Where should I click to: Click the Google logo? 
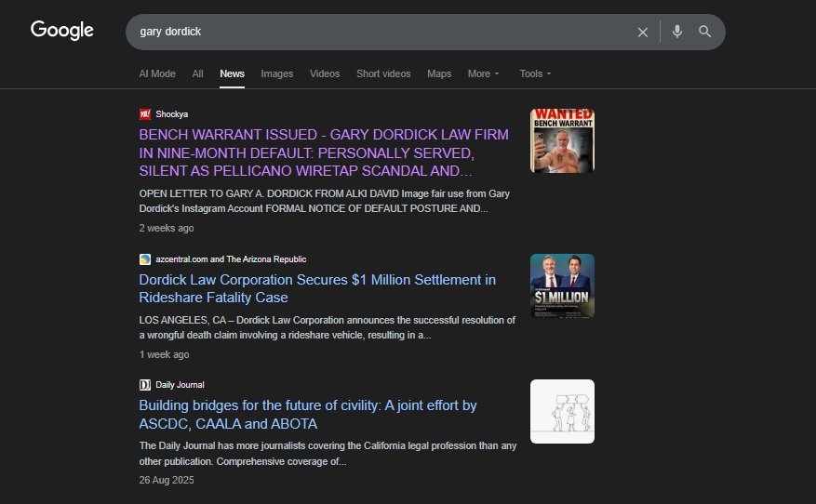(62, 31)
